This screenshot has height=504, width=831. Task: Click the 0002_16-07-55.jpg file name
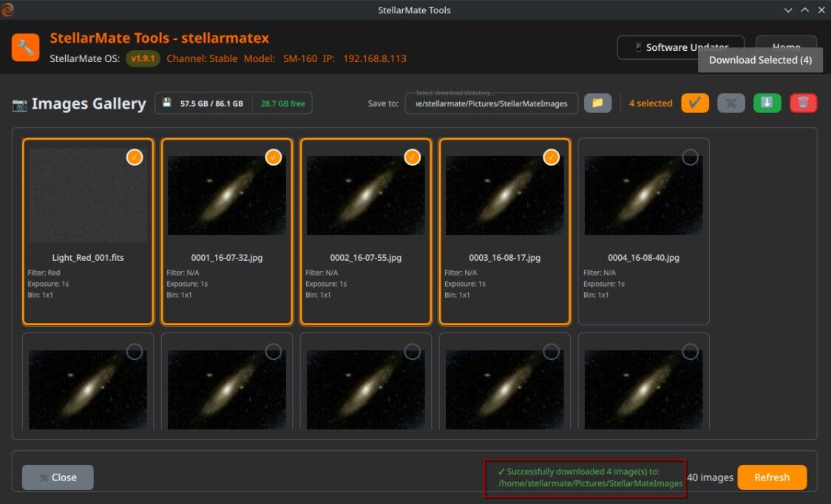click(x=366, y=258)
